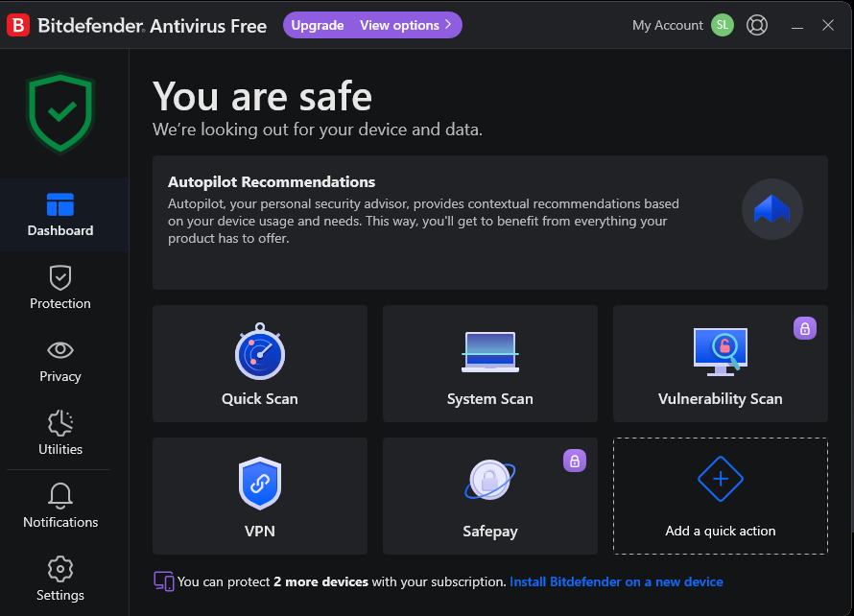Click the Upgrade button
The image size is (854, 616).
click(x=318, y=25)
